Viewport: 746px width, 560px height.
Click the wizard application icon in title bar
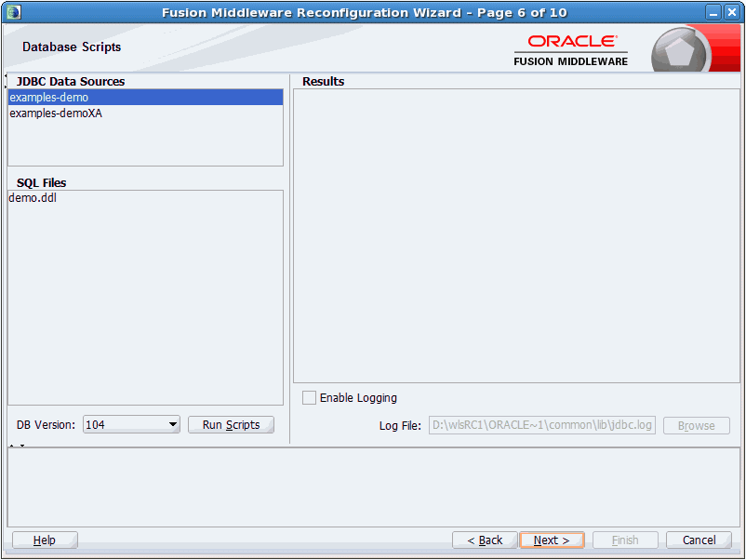coord(14,12)
